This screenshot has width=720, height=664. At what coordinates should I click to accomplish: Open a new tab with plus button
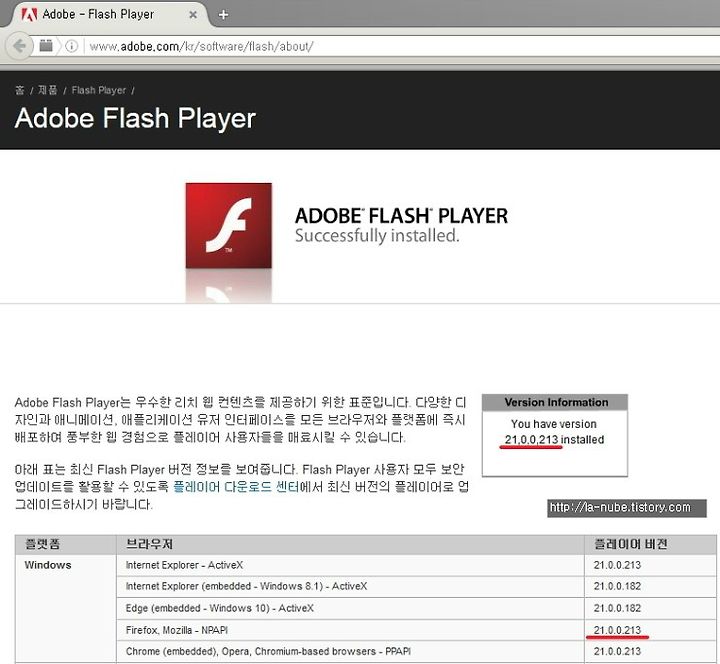coord(223,15)
